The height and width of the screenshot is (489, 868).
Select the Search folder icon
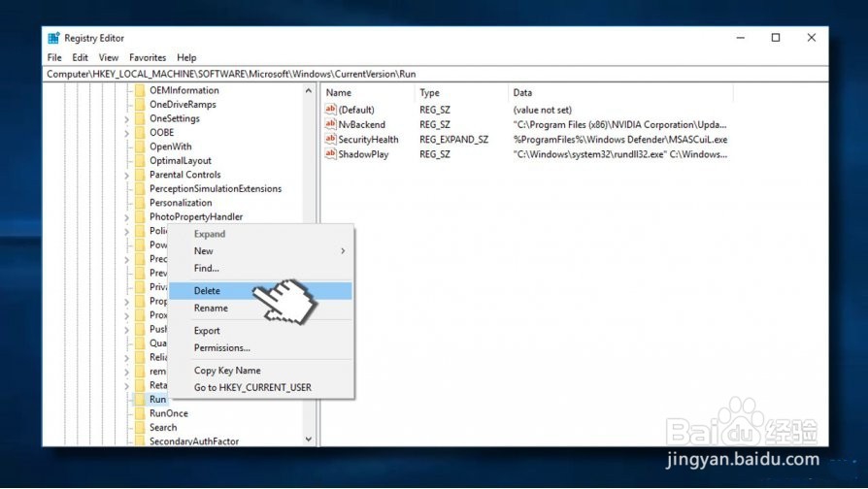tap(140, 428)
